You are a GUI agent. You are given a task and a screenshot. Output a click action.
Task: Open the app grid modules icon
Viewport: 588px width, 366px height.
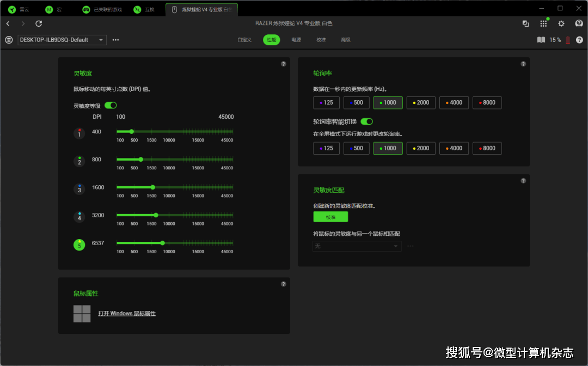(x=543, y=23)
